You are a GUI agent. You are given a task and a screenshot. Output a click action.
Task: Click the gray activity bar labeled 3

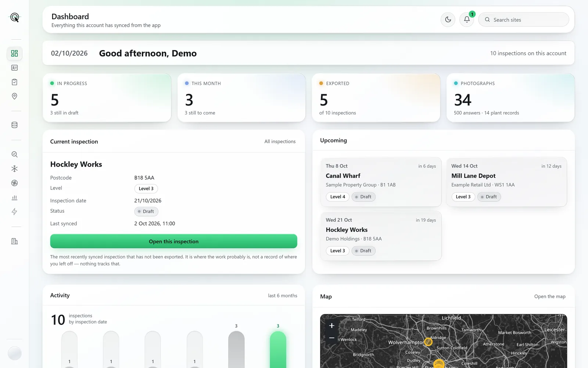pos(236,350)
